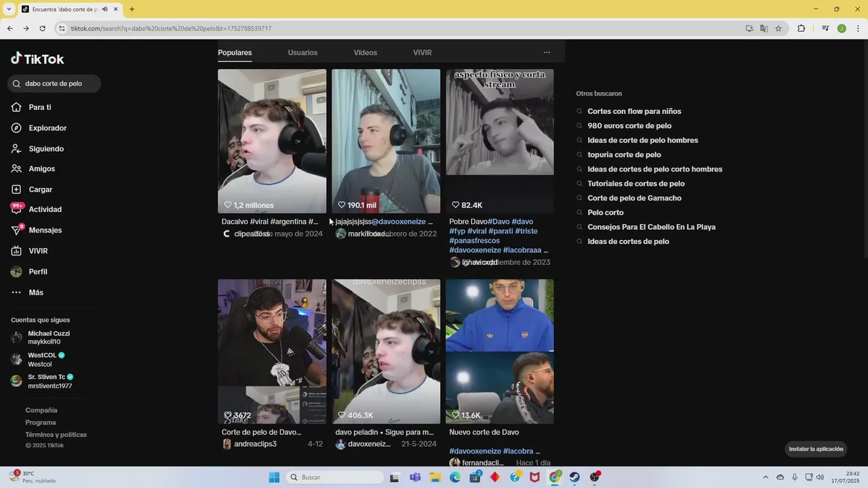Click Instalar la aplicación button
The height and width of the screenshot is (488, 868).
pyautogui.click(x=816, y=449)
